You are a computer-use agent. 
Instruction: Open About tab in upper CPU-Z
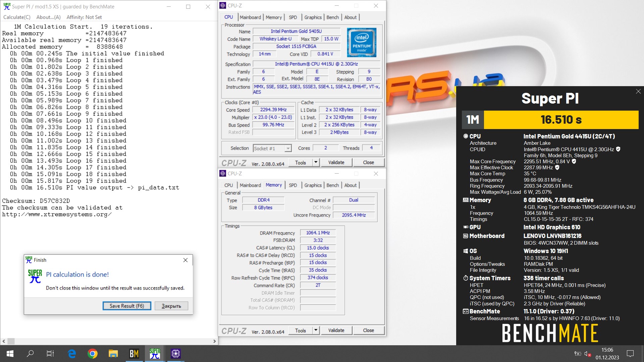(350, 17)
